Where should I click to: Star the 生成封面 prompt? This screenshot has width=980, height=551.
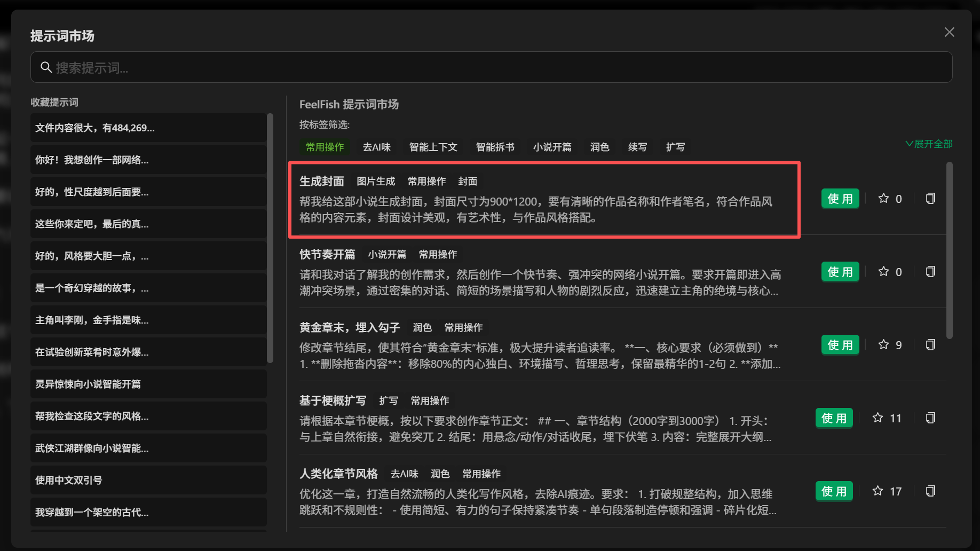click(884, 199)
